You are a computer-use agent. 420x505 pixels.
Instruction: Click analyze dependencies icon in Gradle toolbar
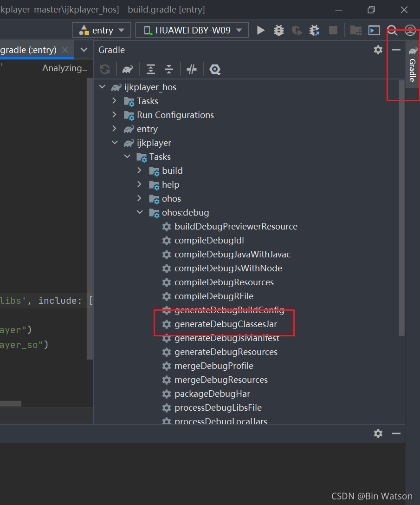pyautogui.click(x=215, y=69)
